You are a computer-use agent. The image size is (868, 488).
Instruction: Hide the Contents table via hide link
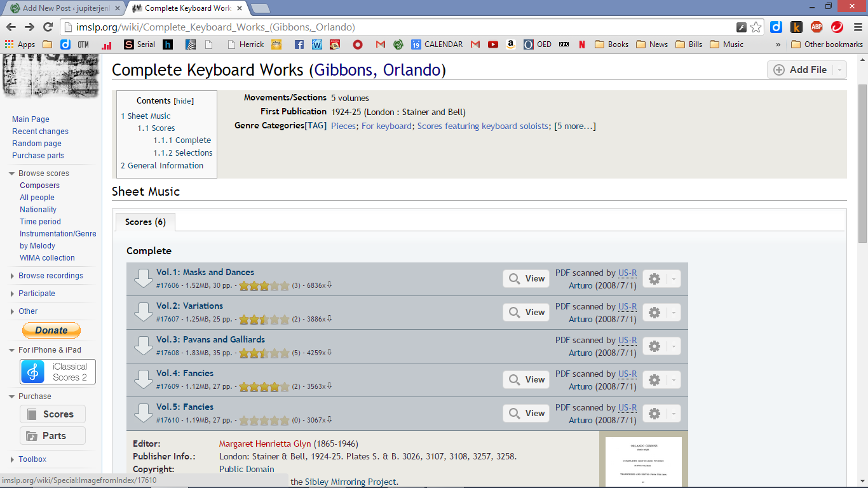coord(184,101)
